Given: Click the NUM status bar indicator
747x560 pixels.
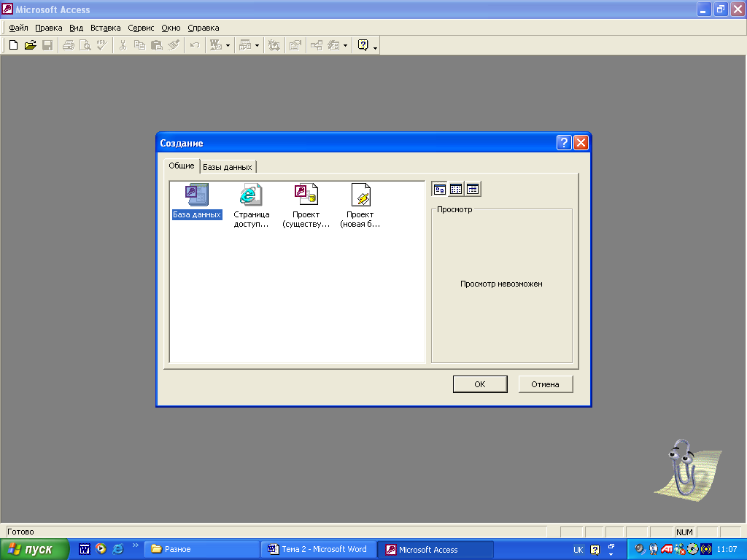Looking at the screenshot, I should click(684, 532).
